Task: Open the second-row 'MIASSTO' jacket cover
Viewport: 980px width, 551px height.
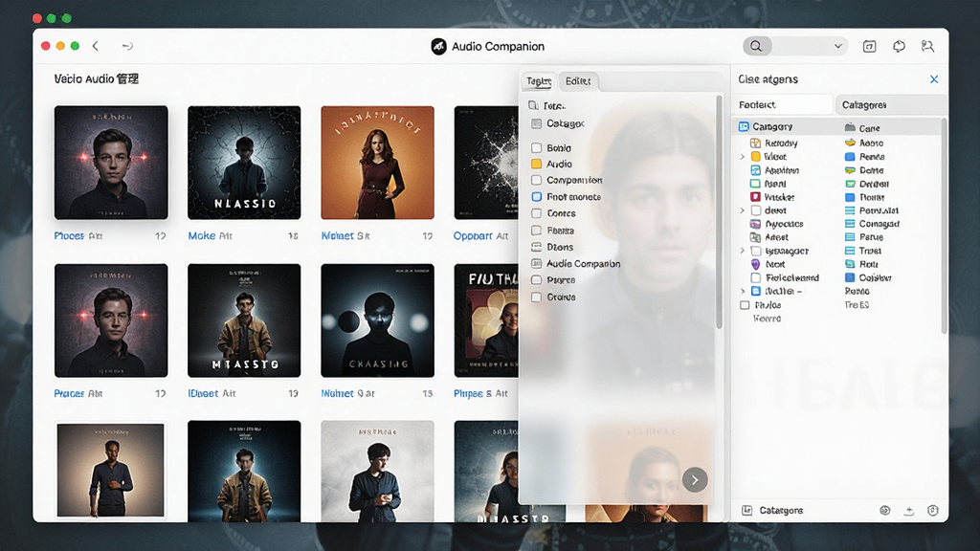Action: (244, 320)
